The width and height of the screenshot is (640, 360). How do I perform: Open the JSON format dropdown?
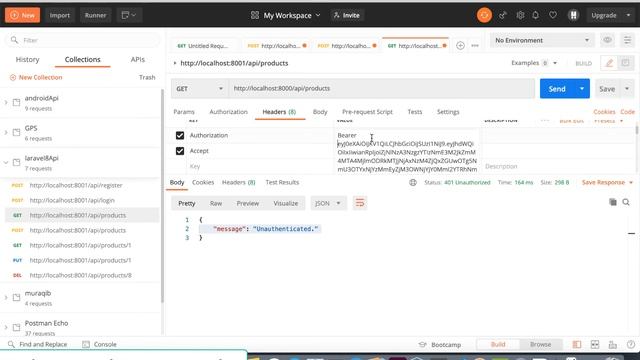(x=329, y=203)
